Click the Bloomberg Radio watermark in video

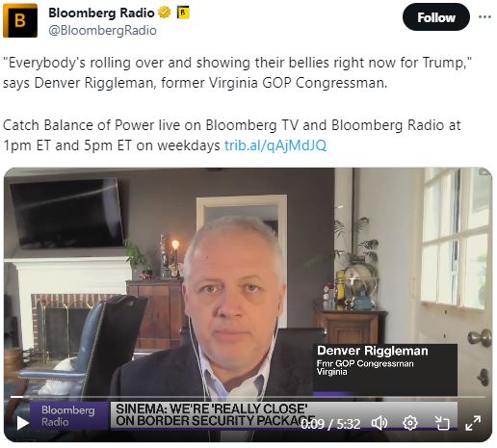click(x=68, y=415)
